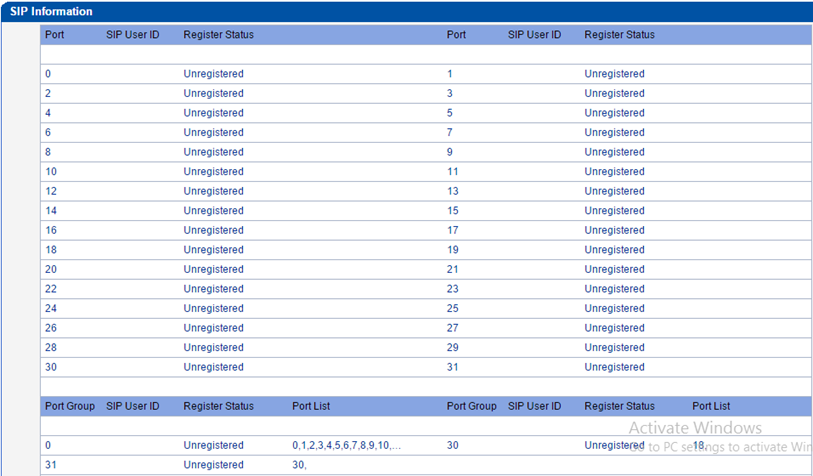This screenshot has height=476, width=813.
Task: Click Unregistered status for port 31
Action: click(x=614, y=367)
